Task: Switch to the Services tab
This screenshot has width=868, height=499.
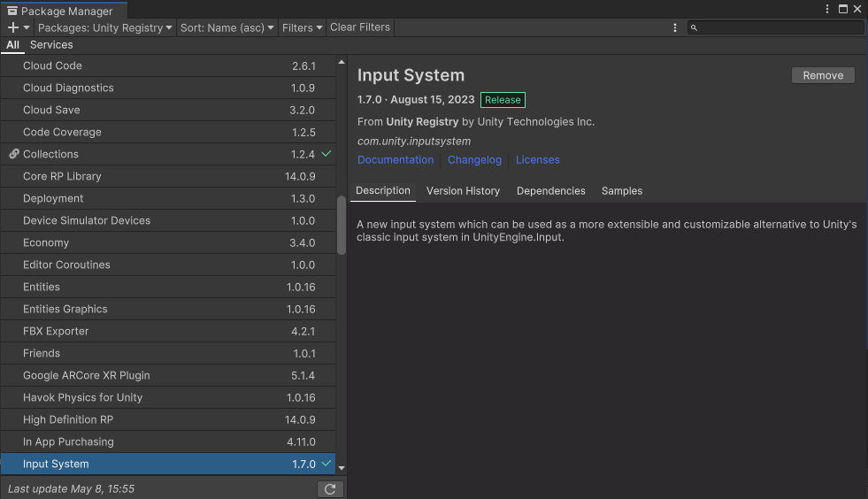Action: tap(51, 45)
